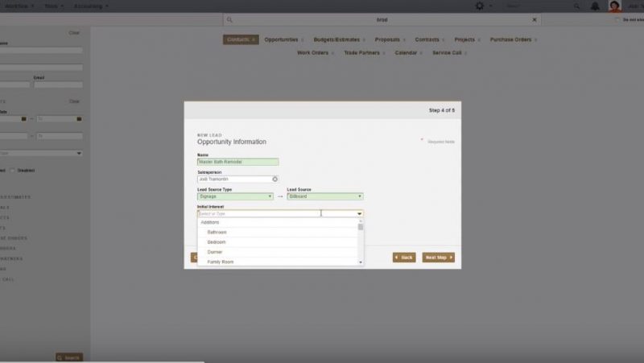644x363 pixels.
Task: Open the calendar picker for the end date
Action: pos(79,119)
